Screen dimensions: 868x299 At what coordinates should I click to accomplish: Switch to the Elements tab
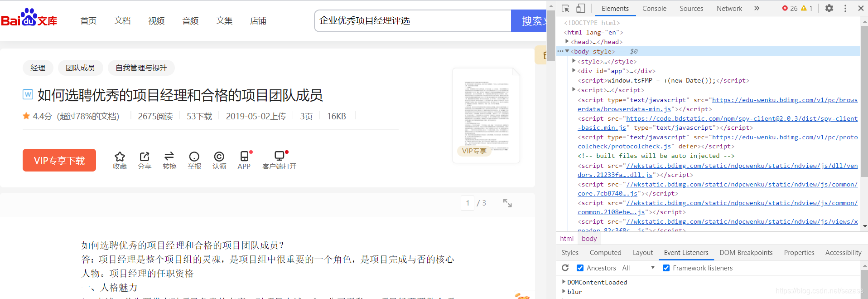(x=615, y=8)
